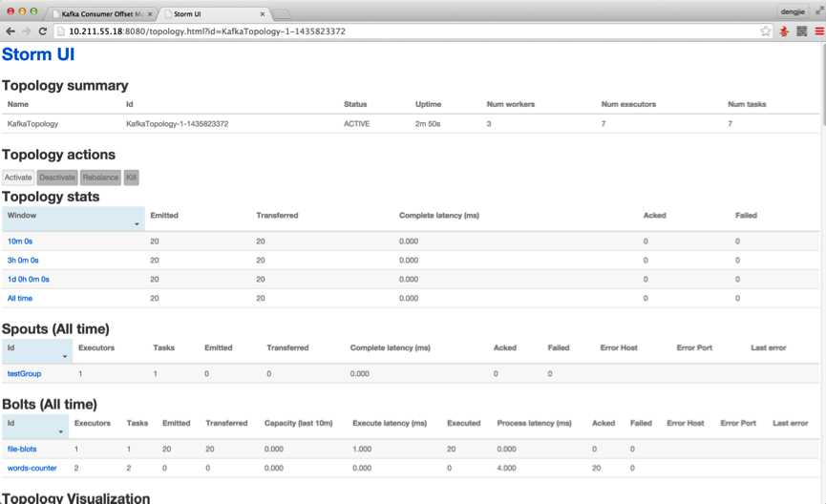This screenshot has width=826, height=504.
Task: Sort Spouts by Last error header
Action: [x=769, y=347]
